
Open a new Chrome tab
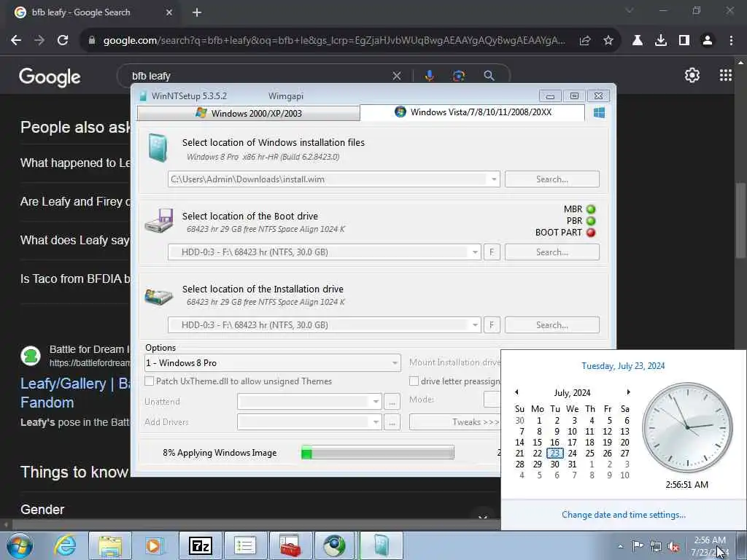197,12
